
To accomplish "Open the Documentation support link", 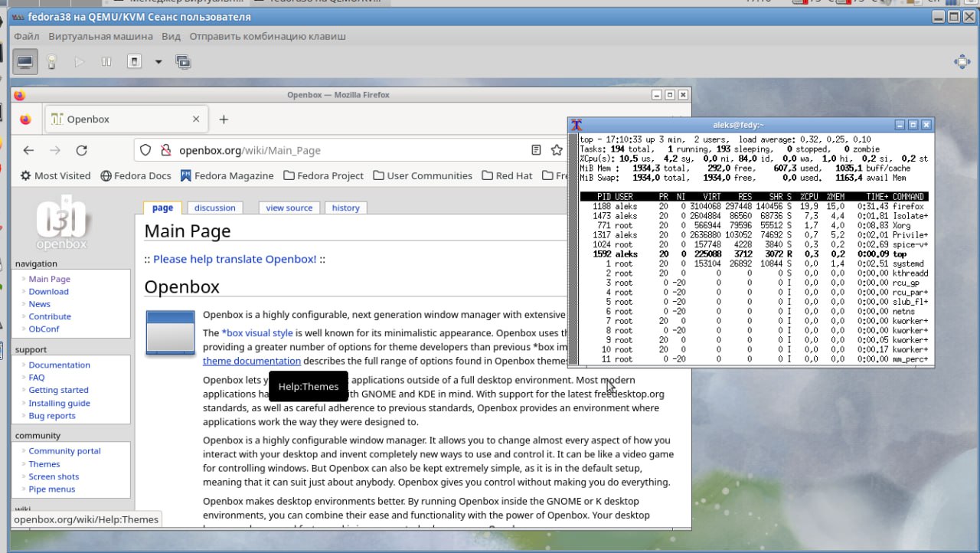I will (60, 365).
